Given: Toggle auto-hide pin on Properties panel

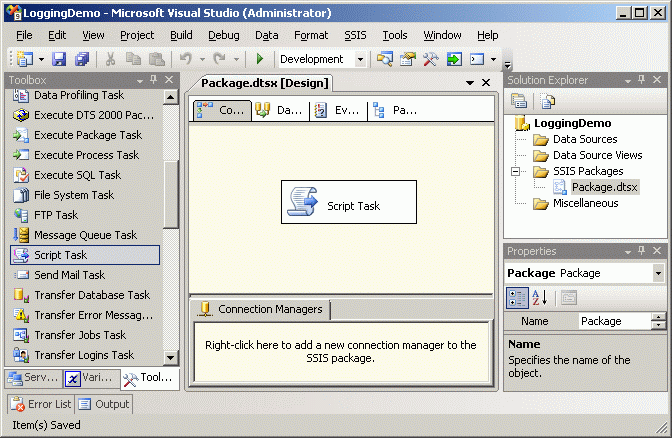Looking at the screenshot, I should [x=642, y=251].
